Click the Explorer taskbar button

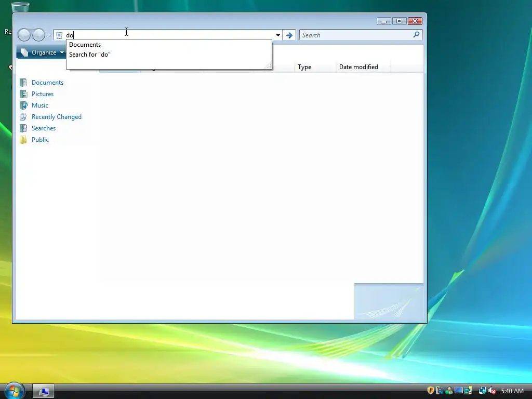pos(44,391)
